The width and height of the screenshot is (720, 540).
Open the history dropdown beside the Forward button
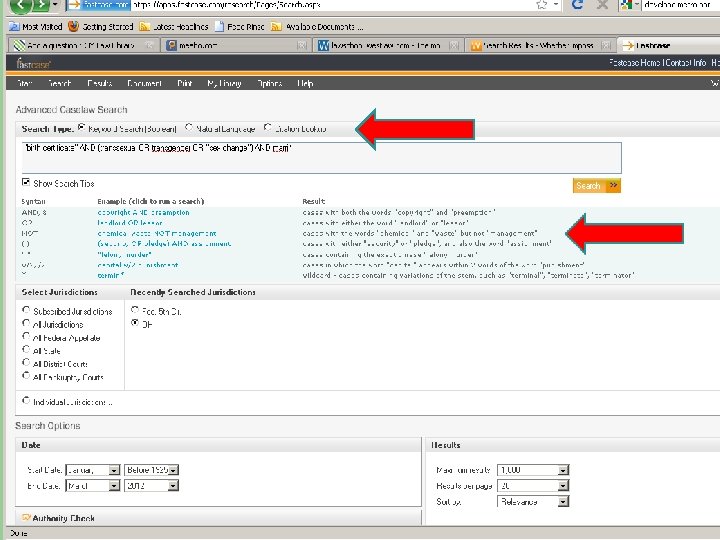pyautogui.click(x=55, y=5)
